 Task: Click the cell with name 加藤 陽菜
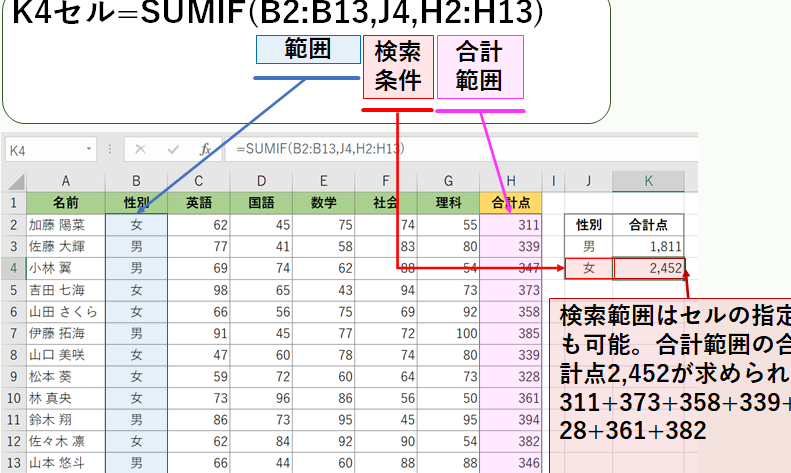coord(65,224)
